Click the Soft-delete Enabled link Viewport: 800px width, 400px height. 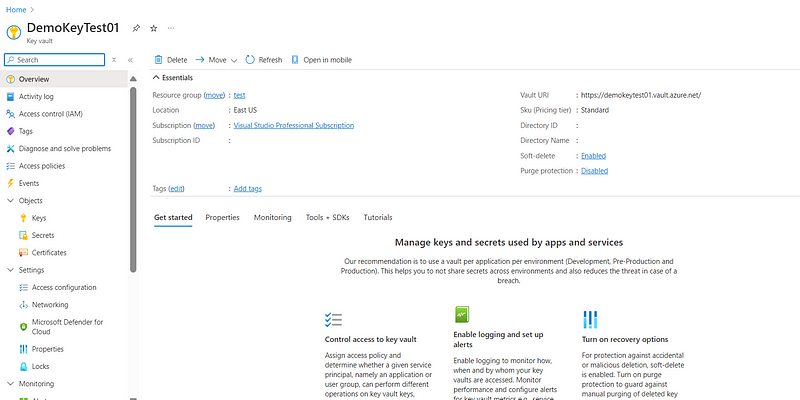pyautogui.click(x=593, y=156)
